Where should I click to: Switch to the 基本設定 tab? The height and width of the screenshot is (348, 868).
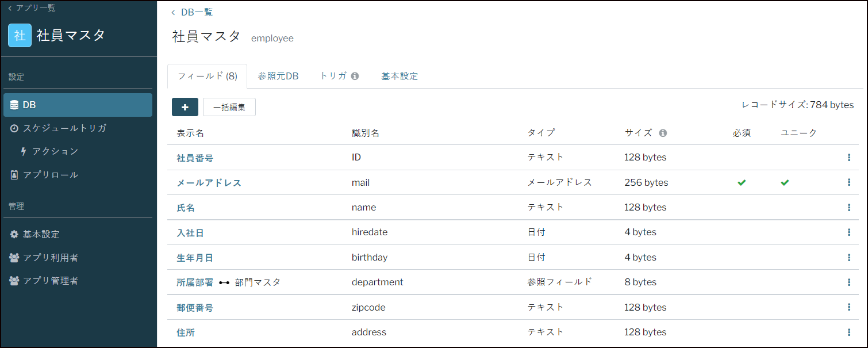(x=400, y=76)
